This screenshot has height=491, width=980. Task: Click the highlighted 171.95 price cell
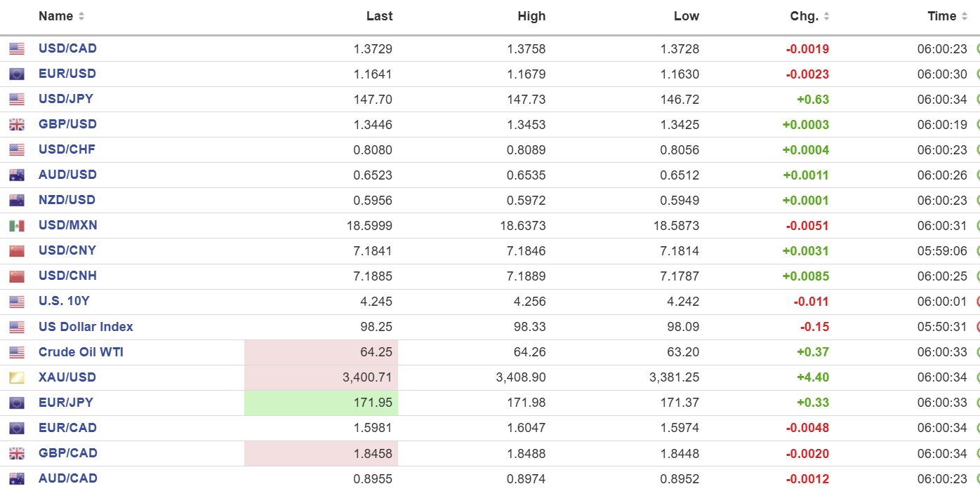click(321, 403)
